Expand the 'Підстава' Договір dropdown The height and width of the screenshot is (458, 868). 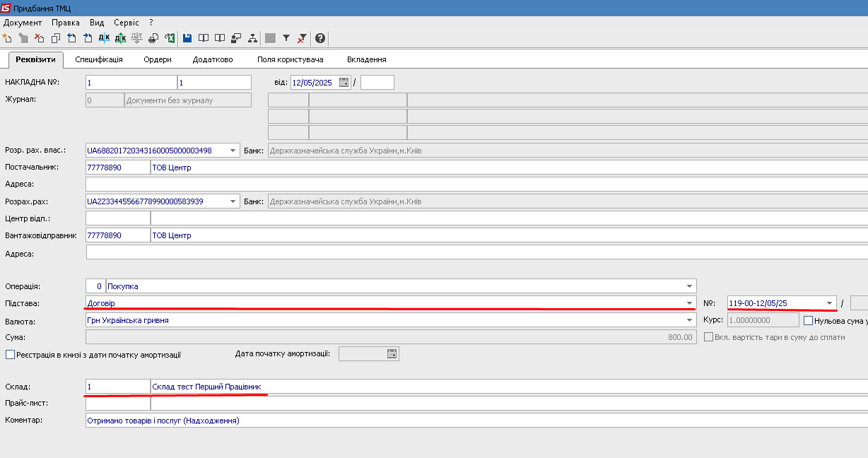click(x=689, y=303)
